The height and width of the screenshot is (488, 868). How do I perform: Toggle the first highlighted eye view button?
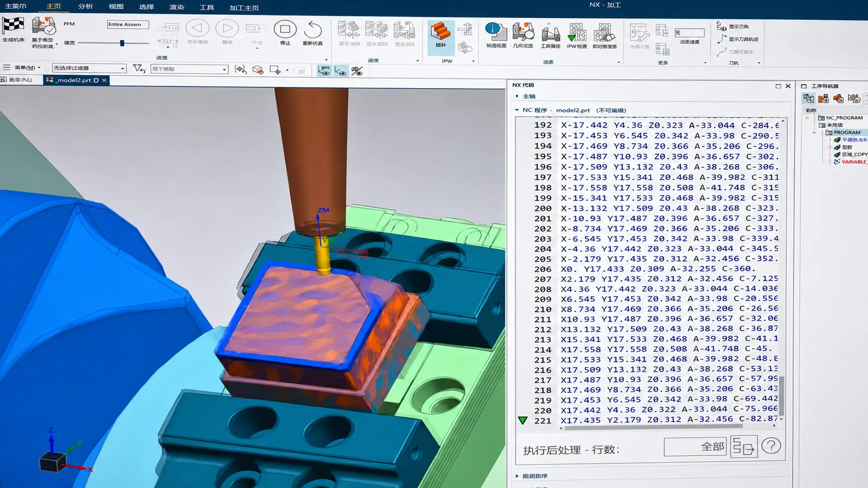click(x=324, y=71)
